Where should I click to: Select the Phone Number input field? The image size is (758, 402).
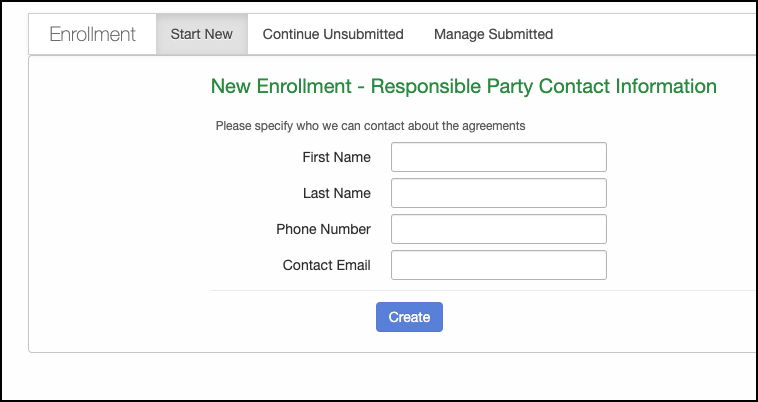[498, 229]
